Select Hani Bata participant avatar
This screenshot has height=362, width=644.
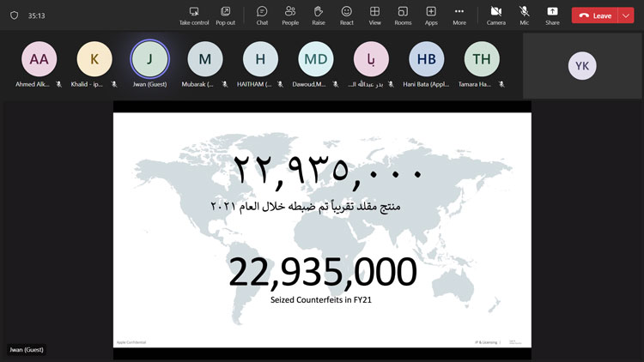pyautogui.click(x=426, y=59)
